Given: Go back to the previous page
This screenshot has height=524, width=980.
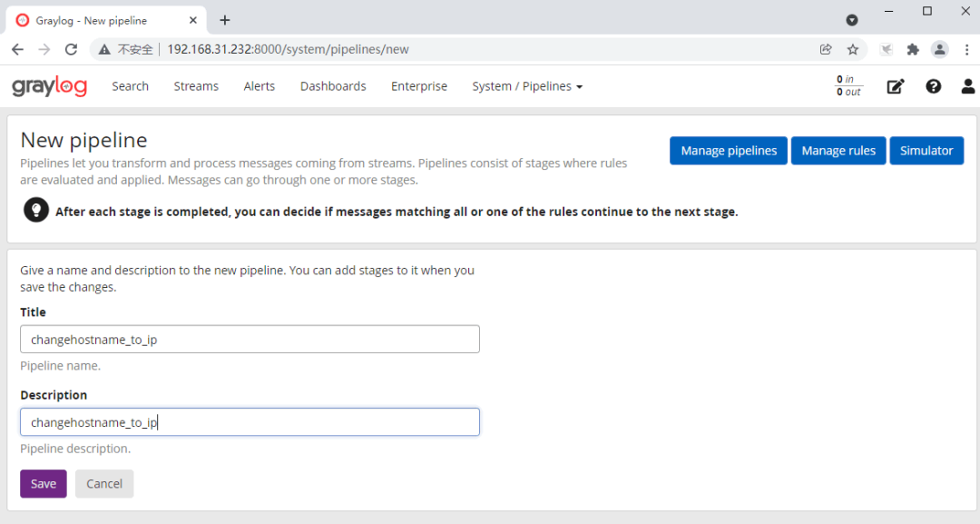Looking at the screenshot, I should click(x=17, y=49).
